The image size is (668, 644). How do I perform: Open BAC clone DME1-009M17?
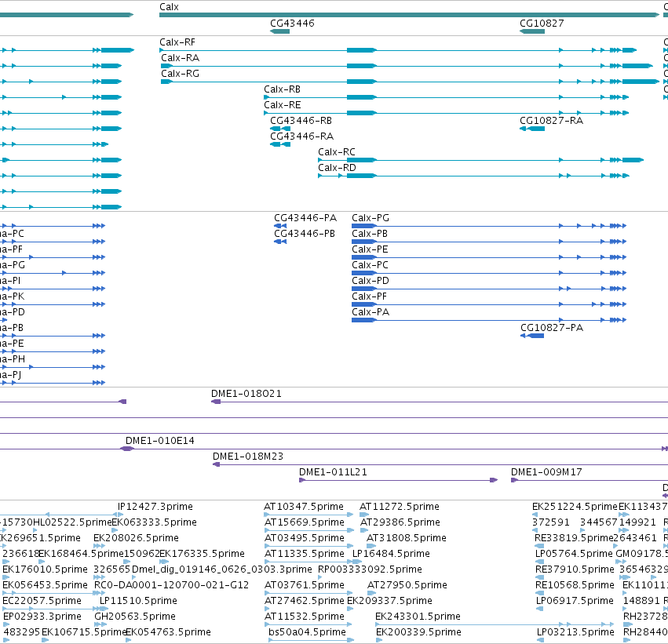coord(590,481)
